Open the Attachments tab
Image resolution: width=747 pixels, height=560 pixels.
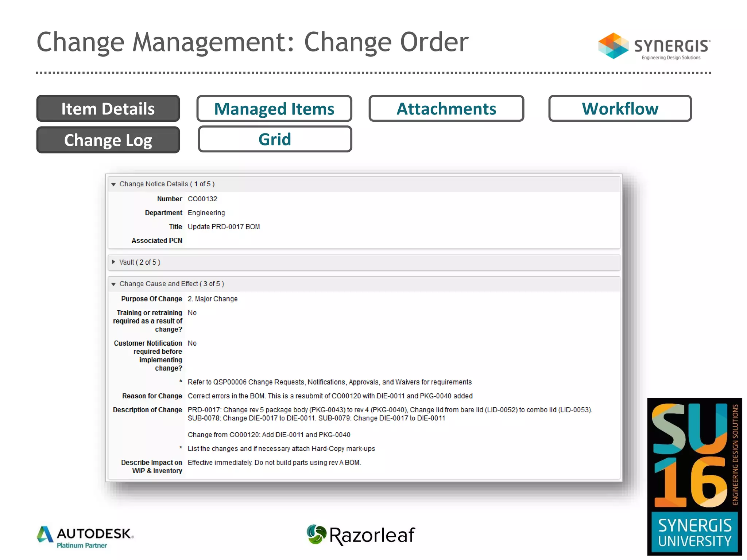446,109
